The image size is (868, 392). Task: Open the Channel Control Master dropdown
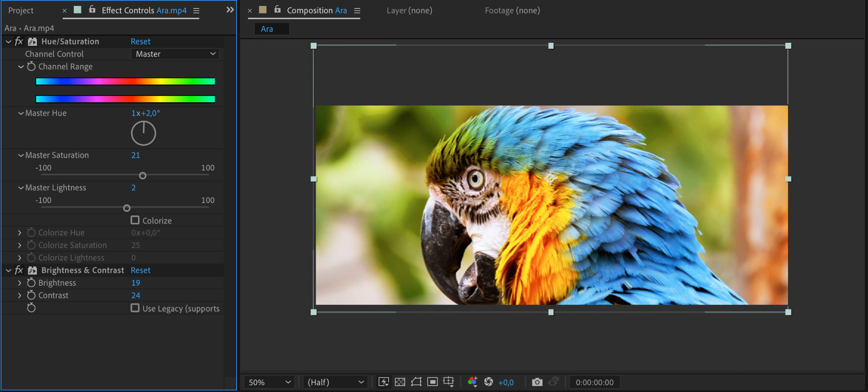[x=175, y=54]
